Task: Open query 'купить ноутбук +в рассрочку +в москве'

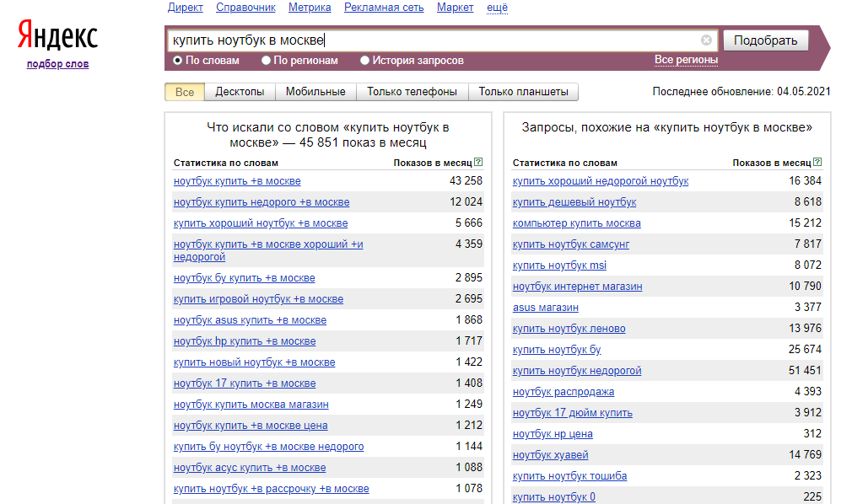Action: [x=271, y=490]
